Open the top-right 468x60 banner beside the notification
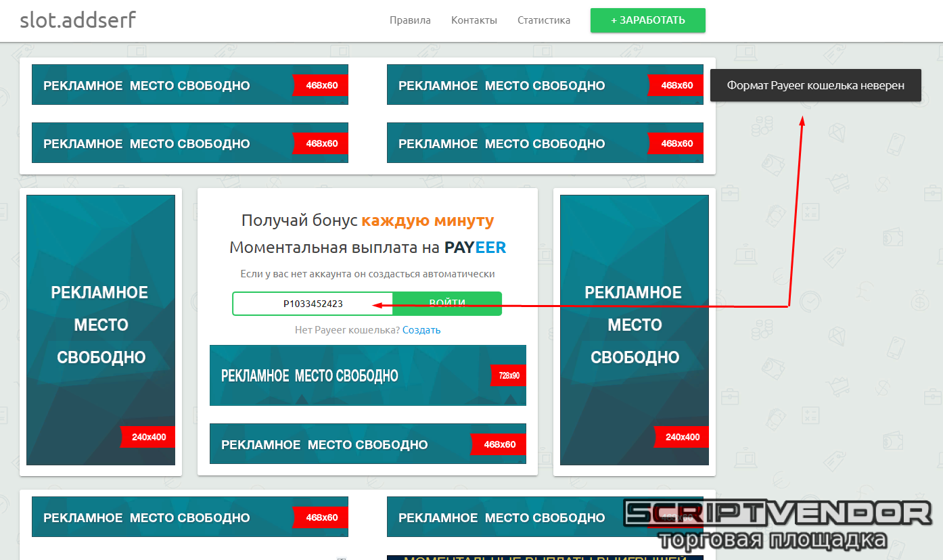This screenshot has height=560, width=943. (545, 85)
